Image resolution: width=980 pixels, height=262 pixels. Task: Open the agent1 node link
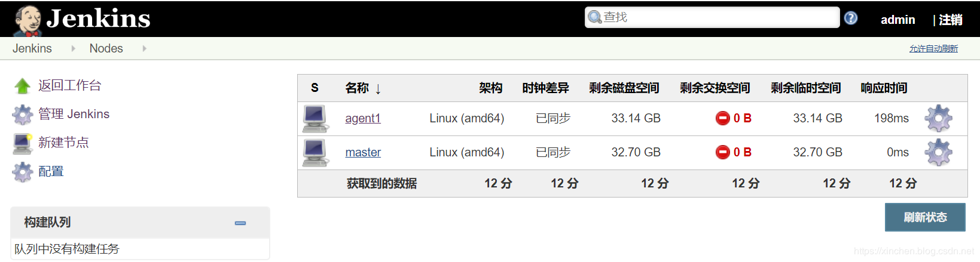coord(362,118)
